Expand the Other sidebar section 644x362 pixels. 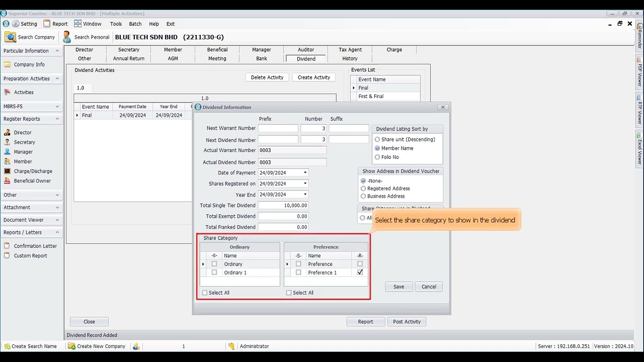coord(57,195)
